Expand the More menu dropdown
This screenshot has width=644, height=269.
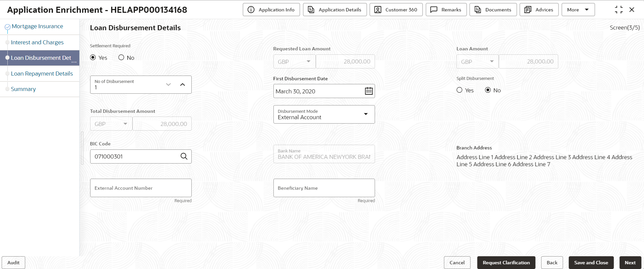pyautogui.click(x=578, y=10)
